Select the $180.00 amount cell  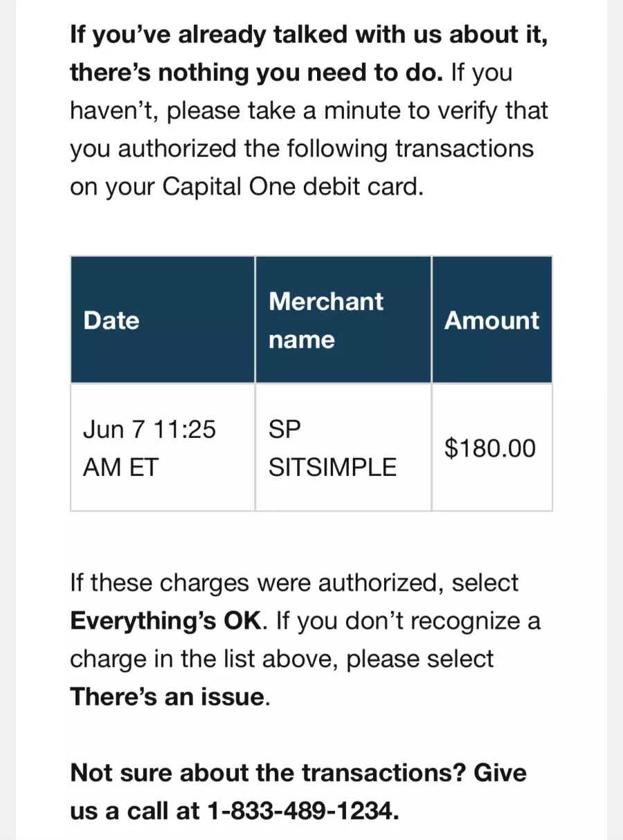coord(492,448)
